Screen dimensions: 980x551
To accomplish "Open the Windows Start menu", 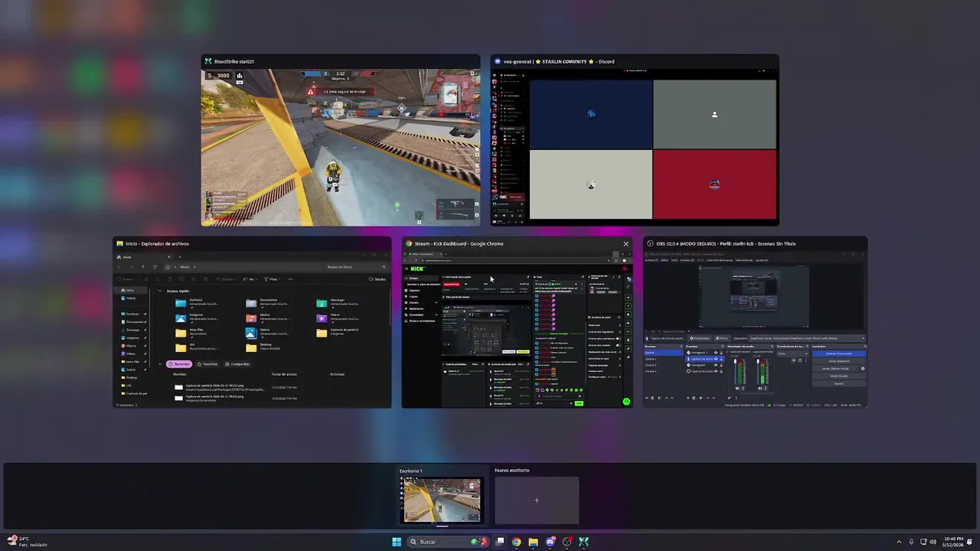I will click(x=397, y=542).
